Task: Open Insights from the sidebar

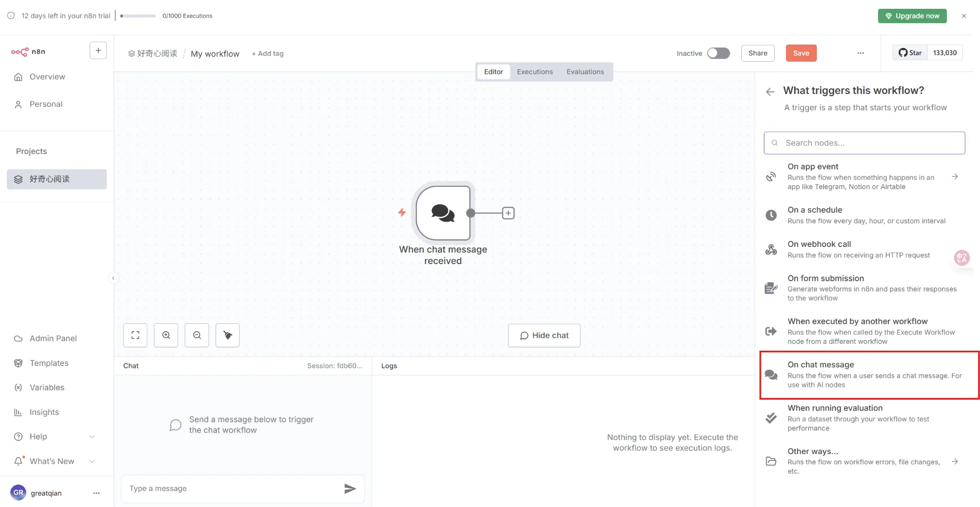Action: [44, 412]
